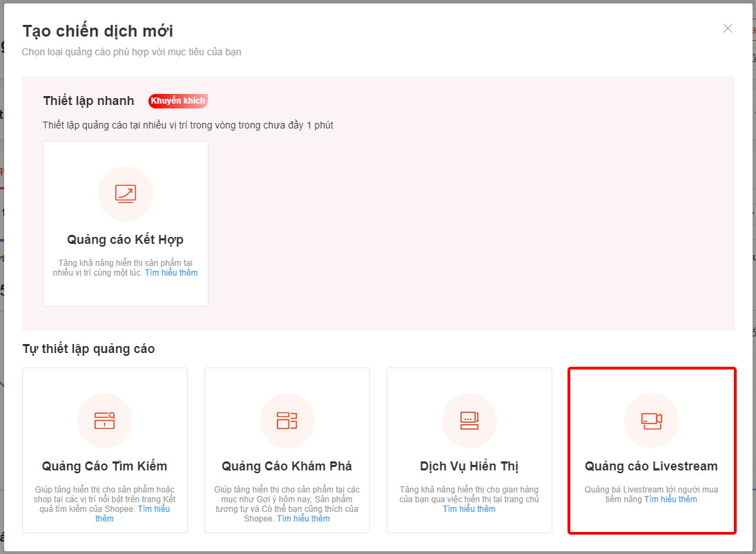Image resolution: width=756 pixels, height=554 pixels.
Task: Click the Quảng cáo Kết Hợp arrow screen icon
Action: [x=125, y=194]
